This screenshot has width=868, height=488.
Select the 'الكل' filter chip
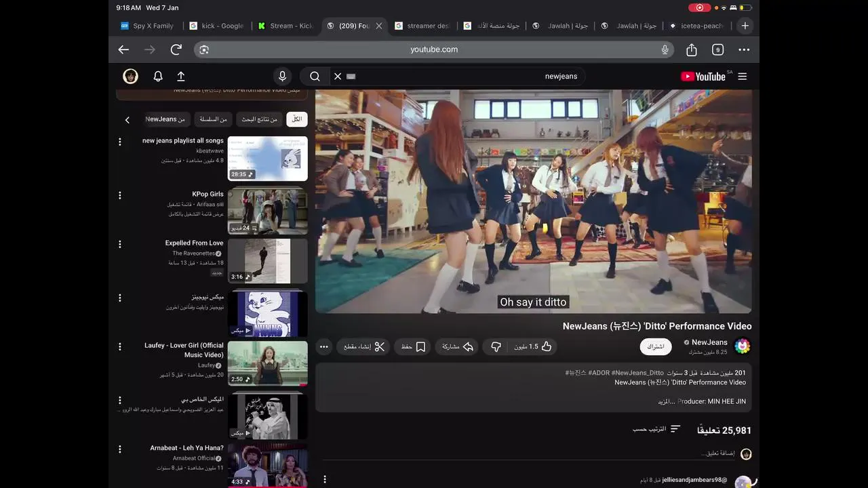coord(296,119)
